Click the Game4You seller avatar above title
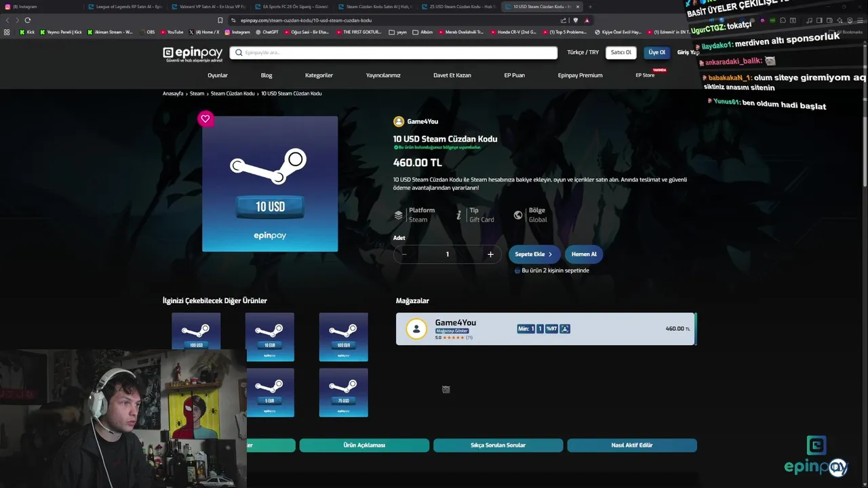 [x=399, y=121]
